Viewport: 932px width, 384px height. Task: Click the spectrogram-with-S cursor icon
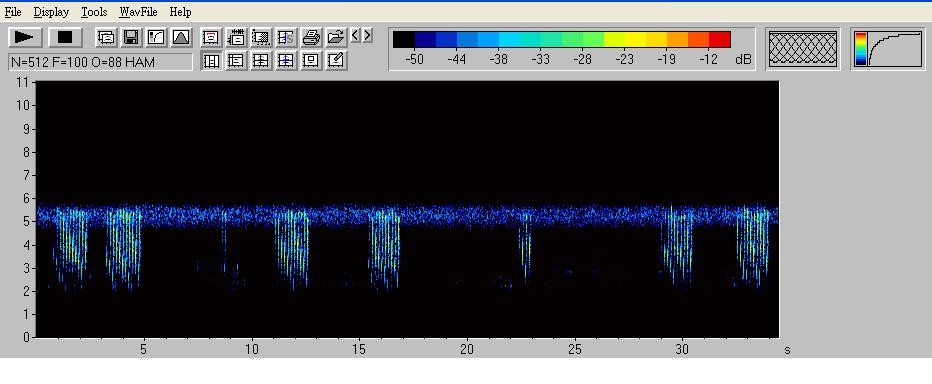[286, 37]
